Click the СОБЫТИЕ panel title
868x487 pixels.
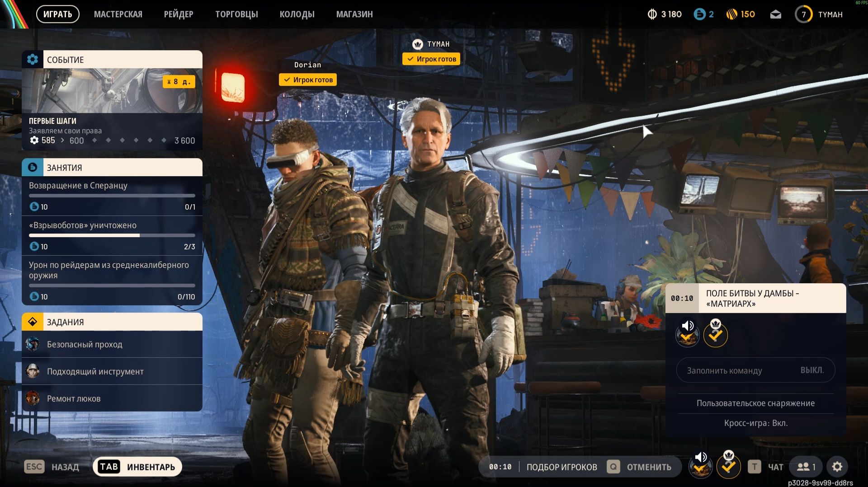66,60
